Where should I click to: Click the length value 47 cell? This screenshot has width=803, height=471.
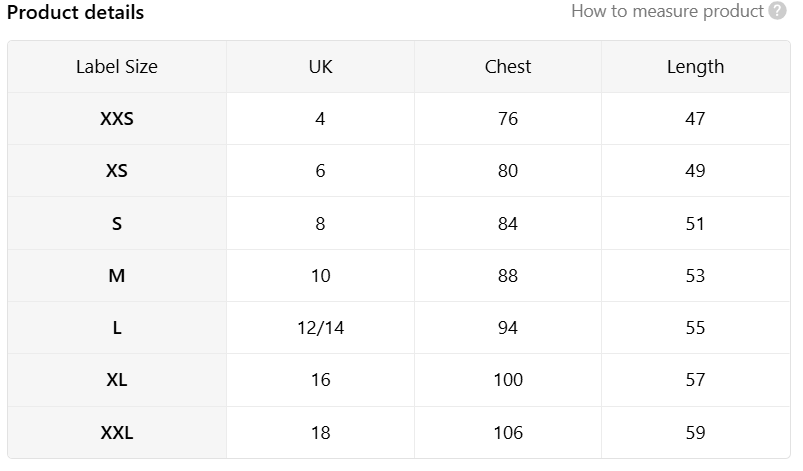tap(695, 119)
